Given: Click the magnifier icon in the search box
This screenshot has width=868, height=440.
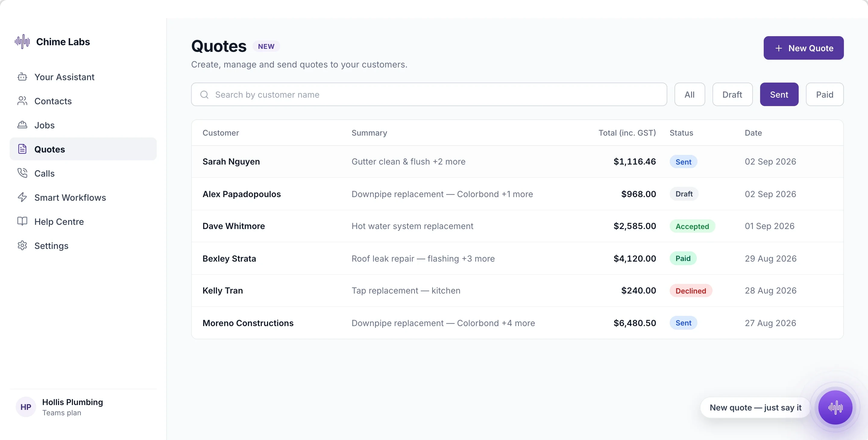Looking at the screenshot, I should click(204, 95).
